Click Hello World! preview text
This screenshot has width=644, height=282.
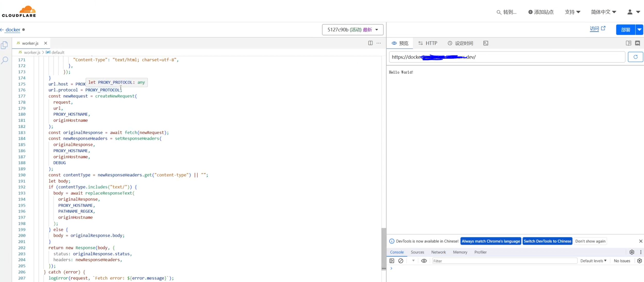[x=401, y=72]
